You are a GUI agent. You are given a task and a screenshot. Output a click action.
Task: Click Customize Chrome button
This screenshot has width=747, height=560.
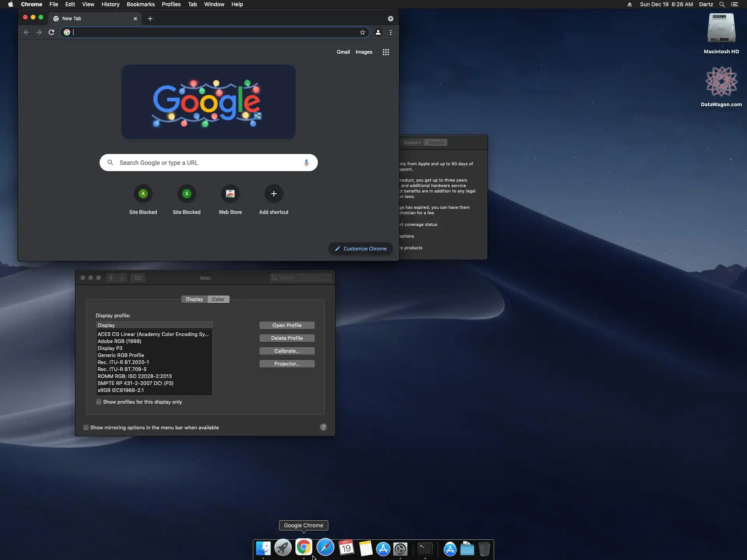coord(360,248)
